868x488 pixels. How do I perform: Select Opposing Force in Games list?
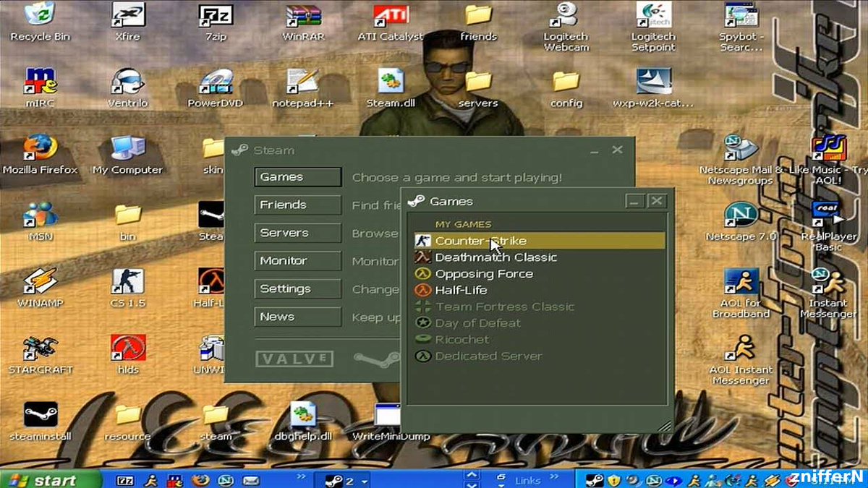538,274
